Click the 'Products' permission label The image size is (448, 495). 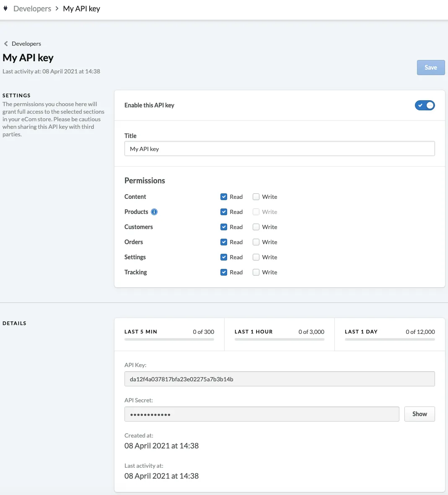pyautogui.click(x=136, y=212)
